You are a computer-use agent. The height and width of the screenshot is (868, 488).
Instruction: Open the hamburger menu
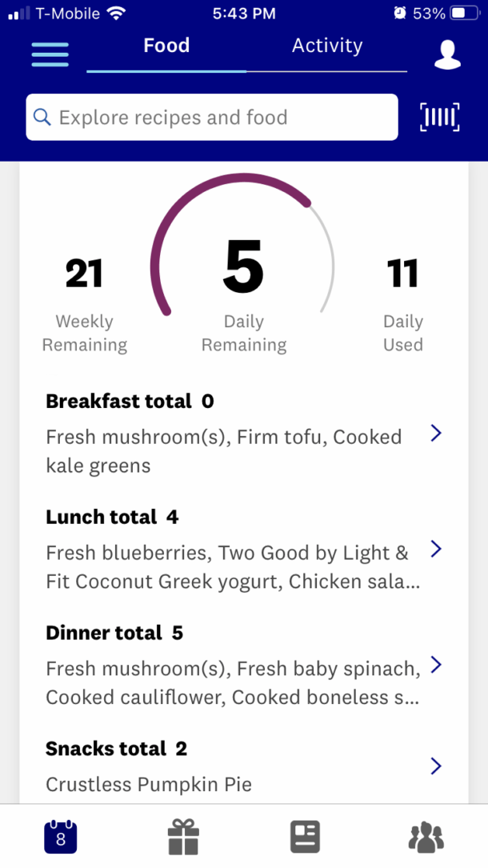[50, 54]
